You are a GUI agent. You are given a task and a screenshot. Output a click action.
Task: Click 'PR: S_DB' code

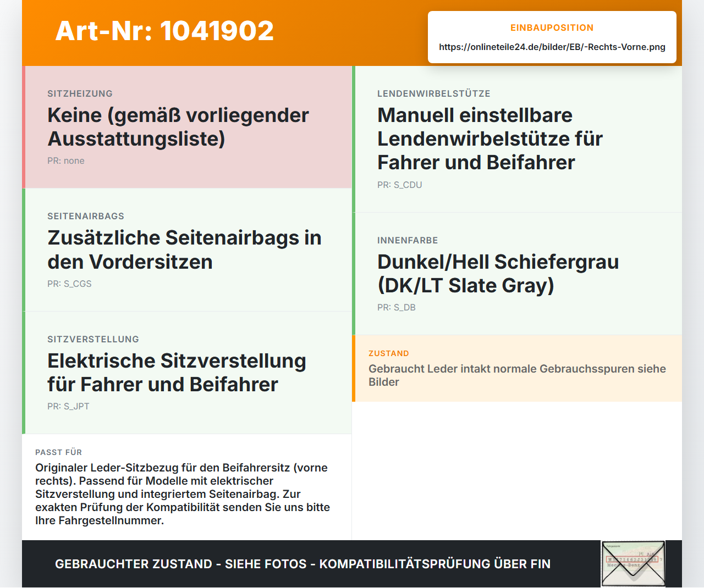(x=397, y=307)
